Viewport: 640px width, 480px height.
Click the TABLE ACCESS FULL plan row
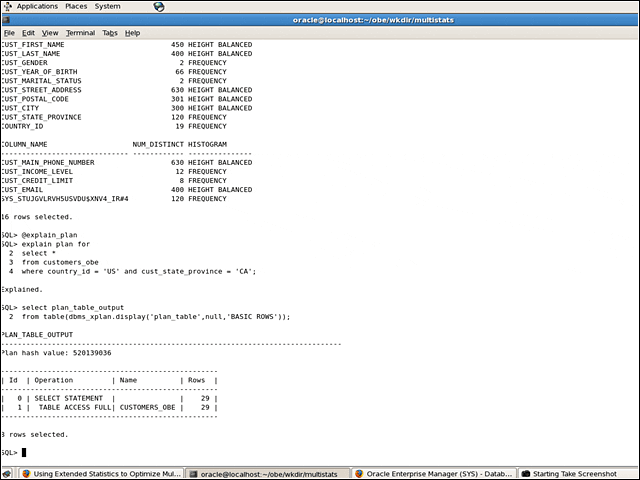109,407
